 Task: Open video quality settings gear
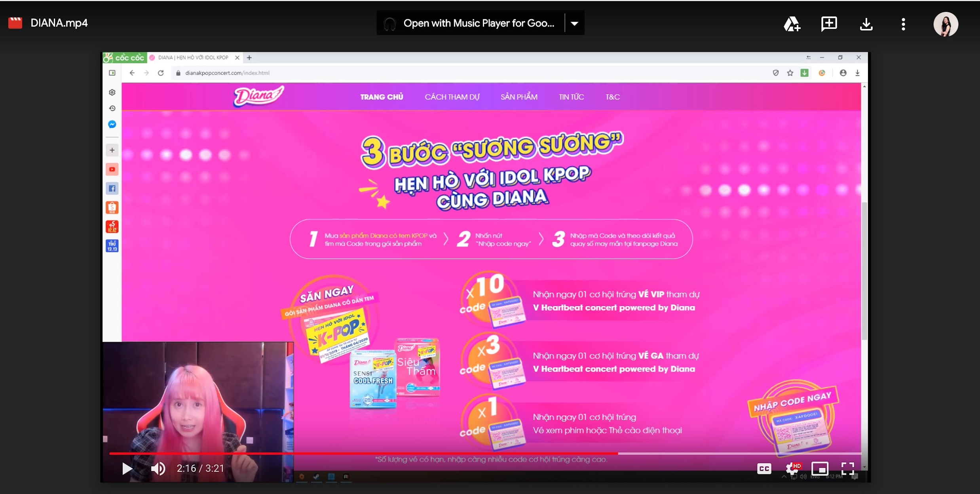792,469
